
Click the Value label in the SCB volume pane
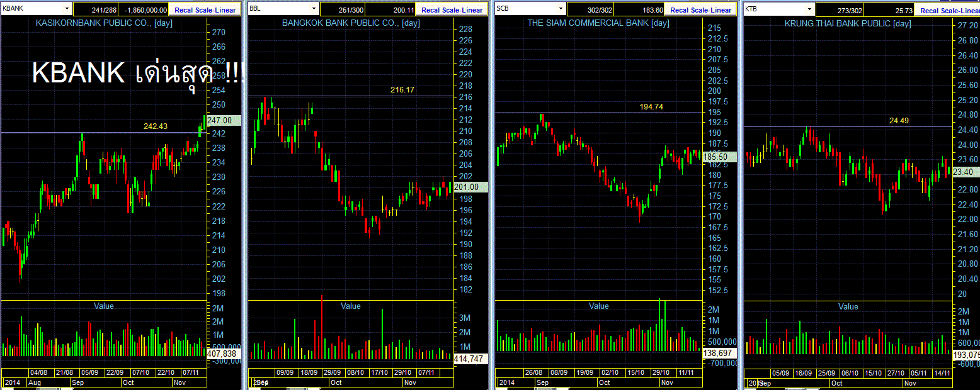coord(599,306)
